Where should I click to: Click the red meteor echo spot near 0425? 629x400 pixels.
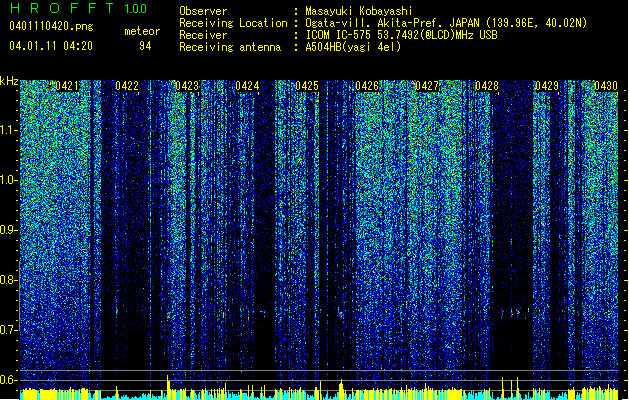341,315
